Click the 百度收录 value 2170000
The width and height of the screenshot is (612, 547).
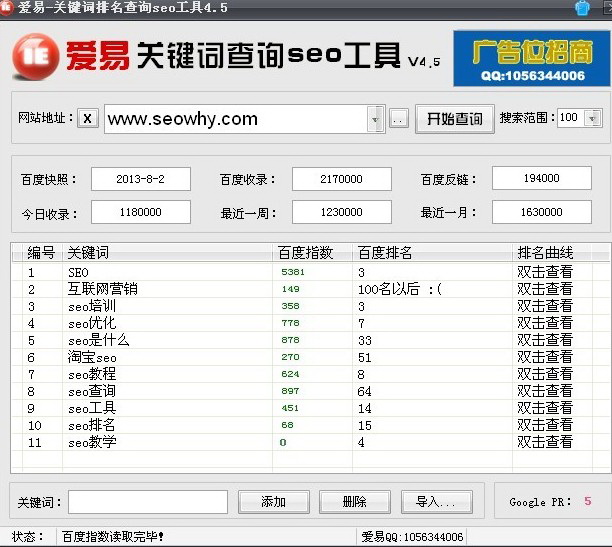coord(342,179)
